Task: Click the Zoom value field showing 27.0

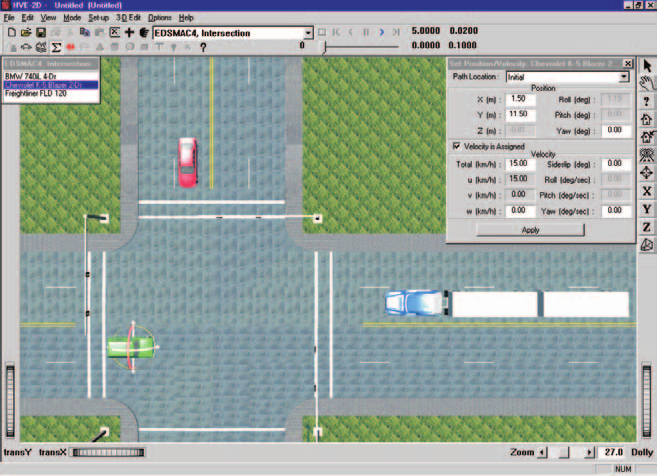Action: coord(613,453)
